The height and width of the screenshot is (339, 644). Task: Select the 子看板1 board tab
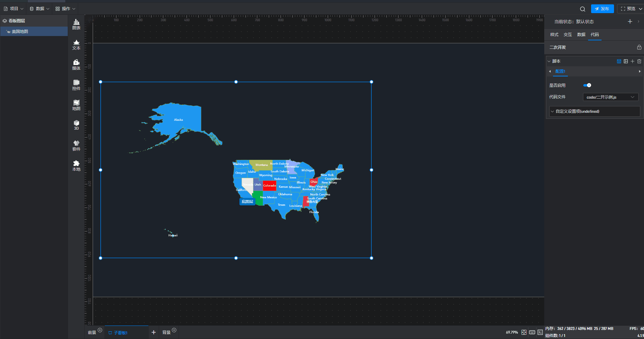coord(120,333)
